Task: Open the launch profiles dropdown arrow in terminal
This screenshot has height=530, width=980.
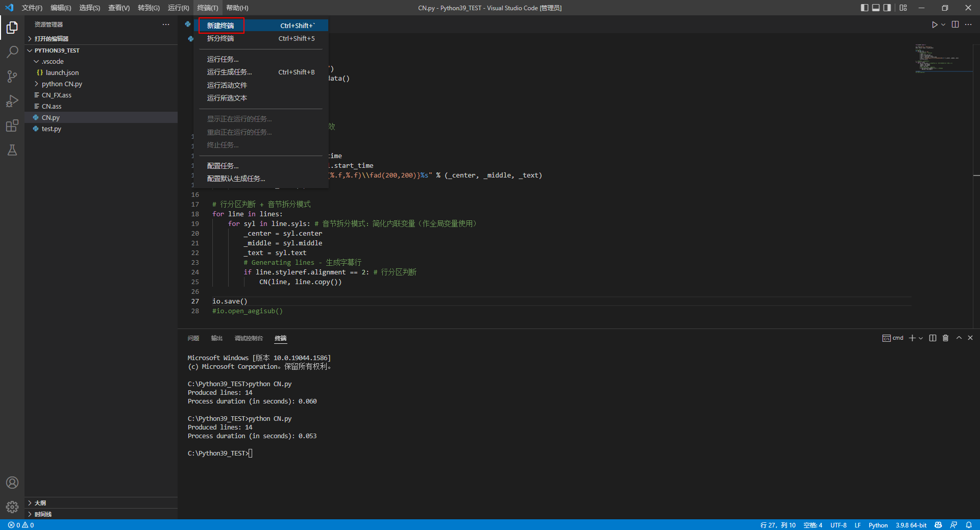Action: 920,338
